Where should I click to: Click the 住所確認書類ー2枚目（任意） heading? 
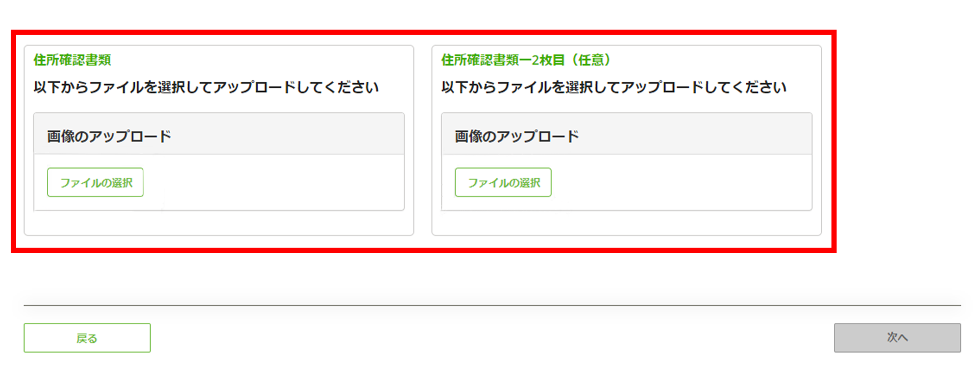pyautogui.click(x=526, y=60)
